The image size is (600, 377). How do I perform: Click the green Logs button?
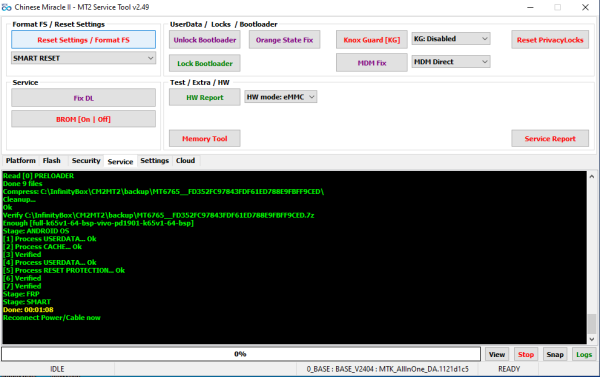(584, 354)
